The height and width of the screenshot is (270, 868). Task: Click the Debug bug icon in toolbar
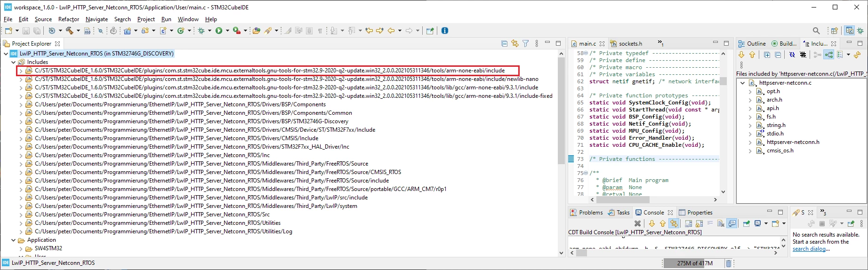(201, 31)
